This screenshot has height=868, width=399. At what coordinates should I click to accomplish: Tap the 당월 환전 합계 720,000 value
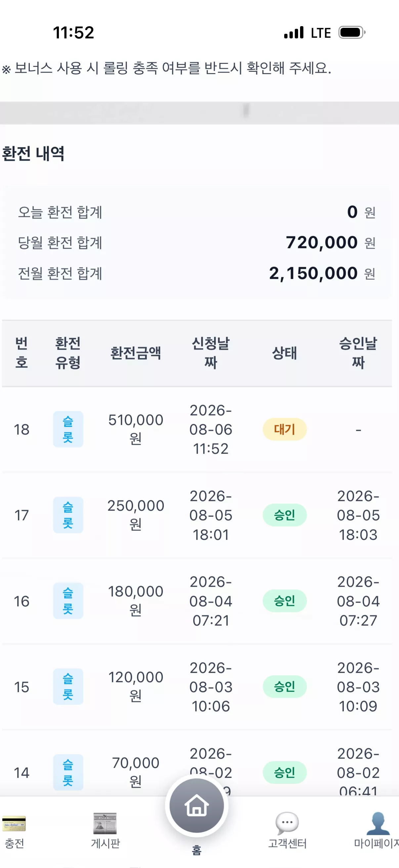[322, 243]
